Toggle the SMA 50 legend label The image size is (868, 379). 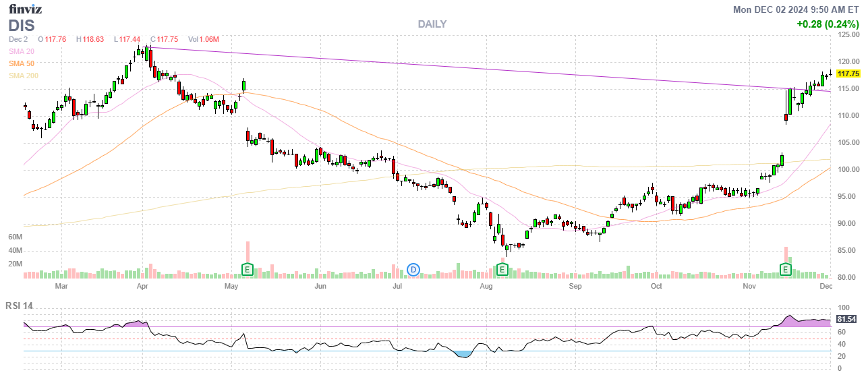[x=22, y=63]
